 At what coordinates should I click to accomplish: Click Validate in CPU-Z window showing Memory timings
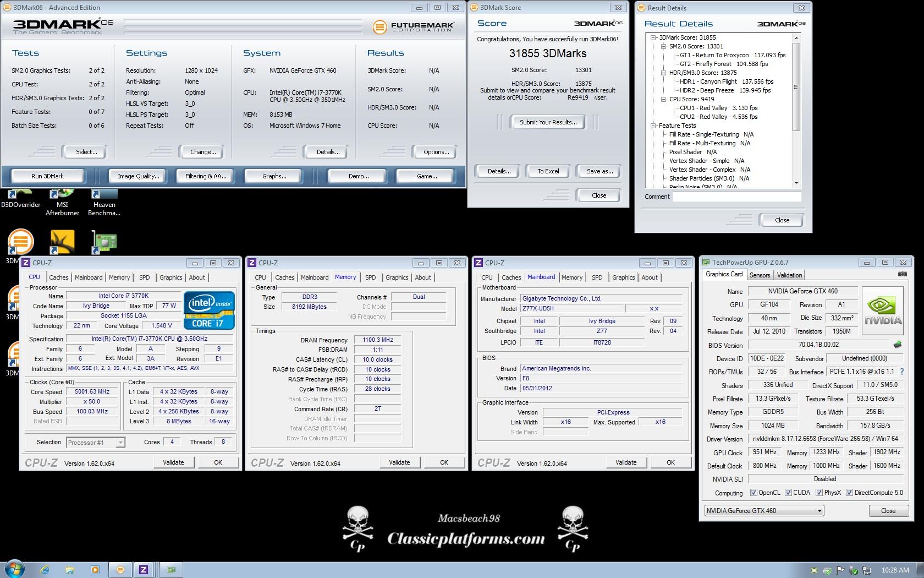400,462
